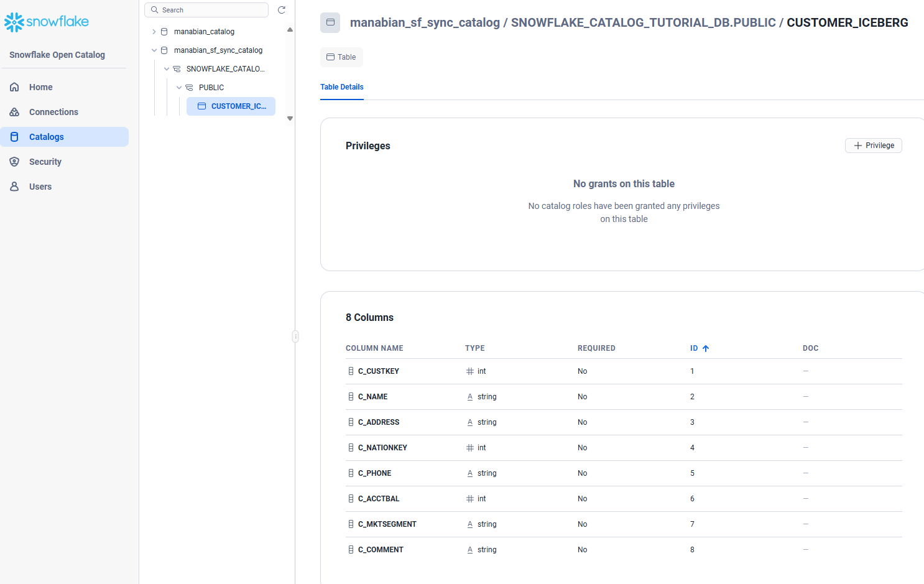Open the Catalogs page
Image resolution: width=924 pixels, height=584 pixels.
(x=65, y=137)
